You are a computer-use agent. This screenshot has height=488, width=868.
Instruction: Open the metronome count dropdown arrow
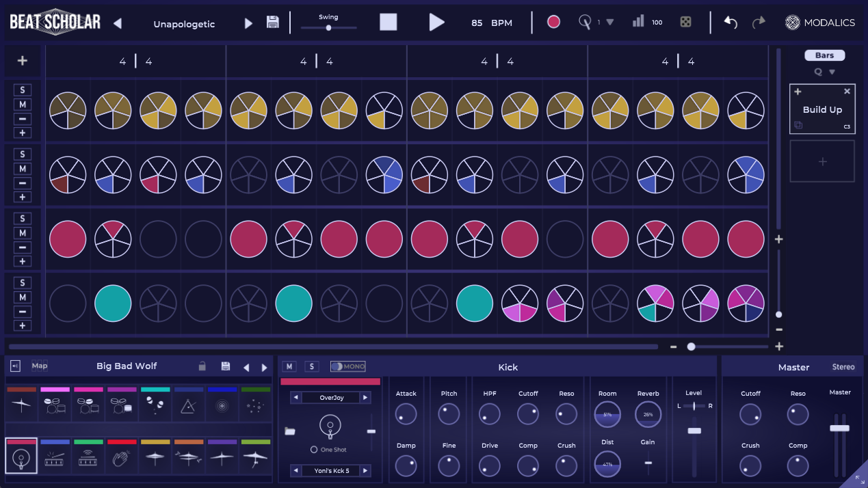610,22
